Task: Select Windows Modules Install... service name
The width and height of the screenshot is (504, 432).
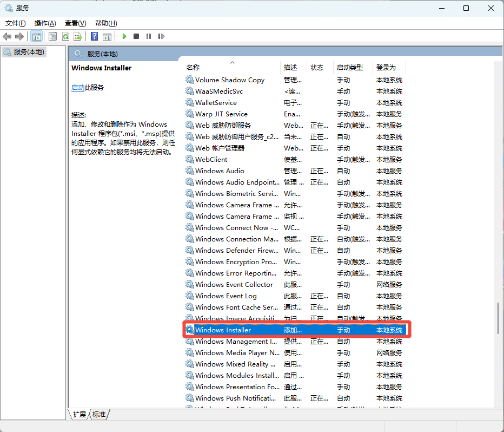Action: click(237, 375)
